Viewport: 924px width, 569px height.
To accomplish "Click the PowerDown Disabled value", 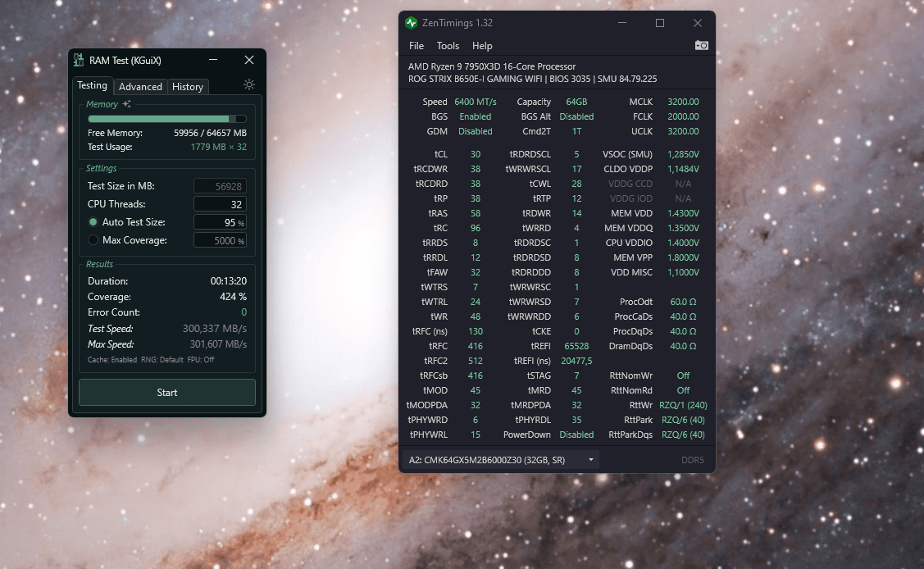I will point(576,435).
